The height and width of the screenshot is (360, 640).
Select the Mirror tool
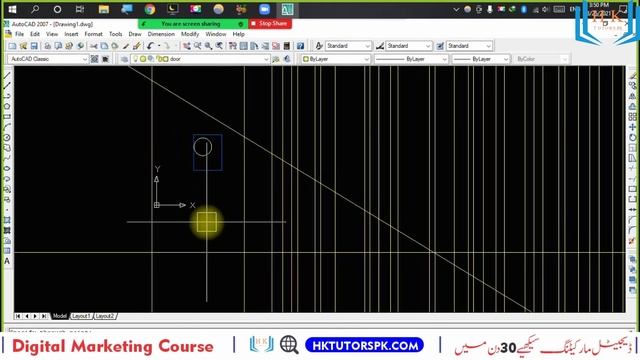633,96
